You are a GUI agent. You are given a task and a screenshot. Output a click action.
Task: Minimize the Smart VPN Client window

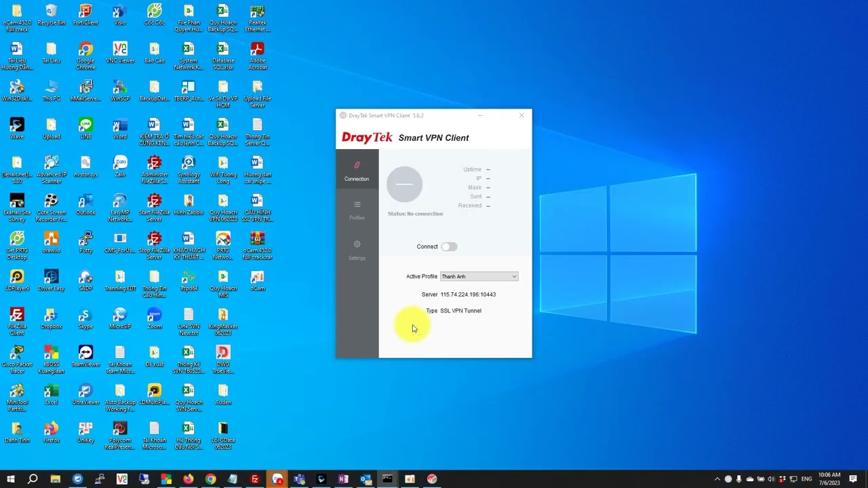click(480, 115)
